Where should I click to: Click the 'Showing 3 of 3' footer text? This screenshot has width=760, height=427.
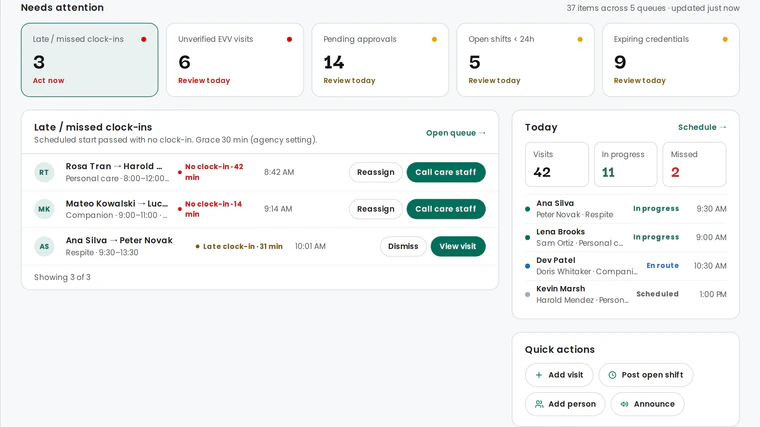(62, 277)
